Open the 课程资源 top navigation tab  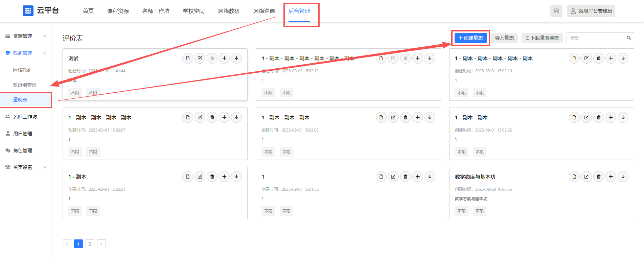point(118,11)
